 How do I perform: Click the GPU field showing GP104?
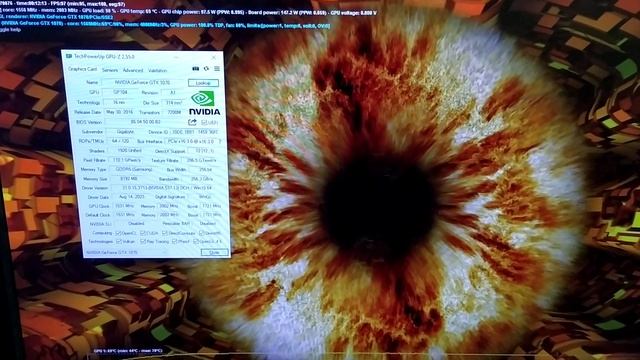tap(120, 92)
